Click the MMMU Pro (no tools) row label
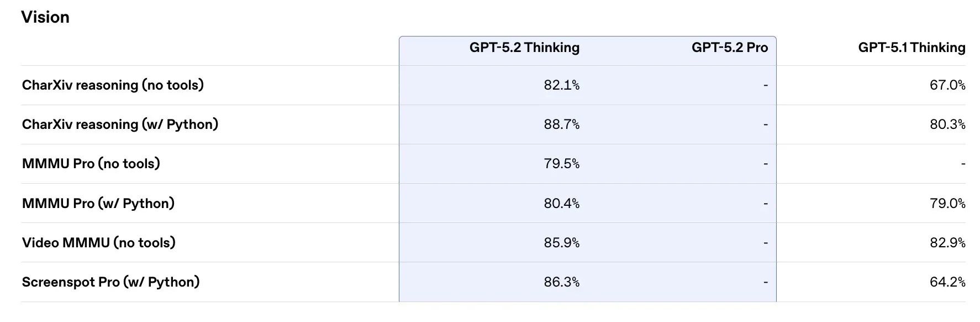The width and height of the screenshot is (980, 322). click(91, 164)
